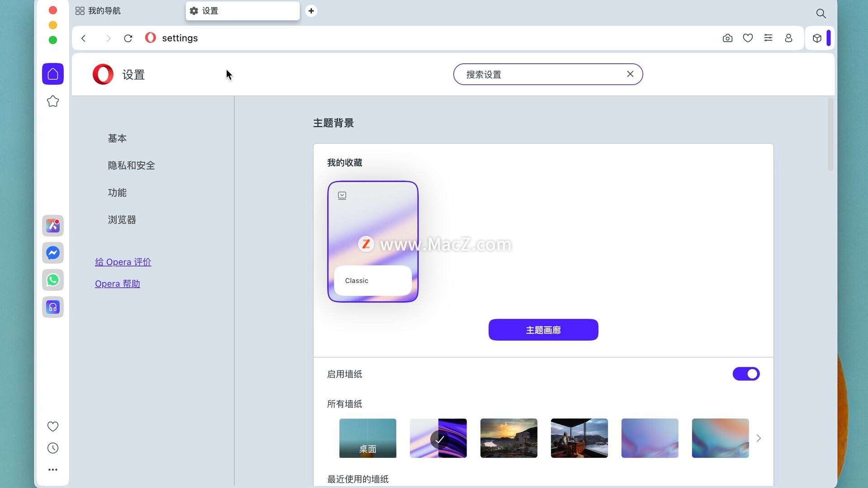
Task: Follow the Opera 帮助 link
Action: tap(118, 284)
